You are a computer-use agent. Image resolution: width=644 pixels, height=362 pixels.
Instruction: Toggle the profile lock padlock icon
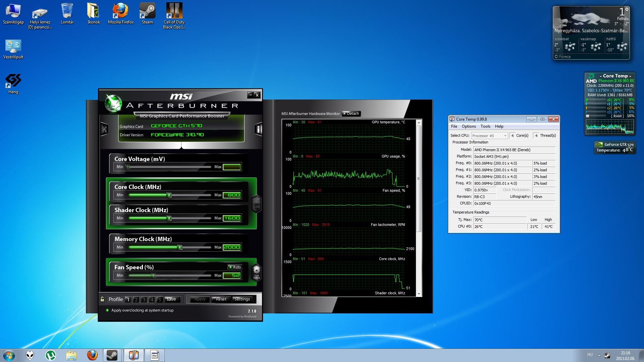pyautogui.click(x=102, y=299)
